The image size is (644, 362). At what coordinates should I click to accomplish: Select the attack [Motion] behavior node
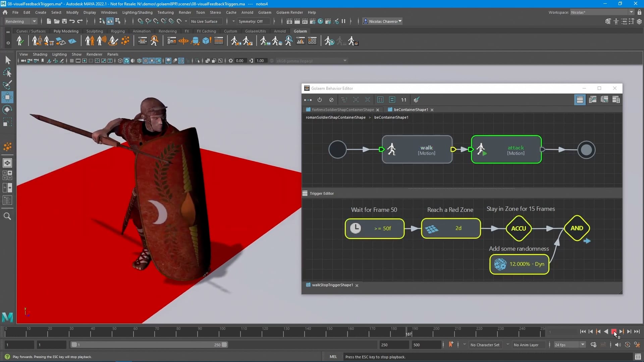pos(506,149)
